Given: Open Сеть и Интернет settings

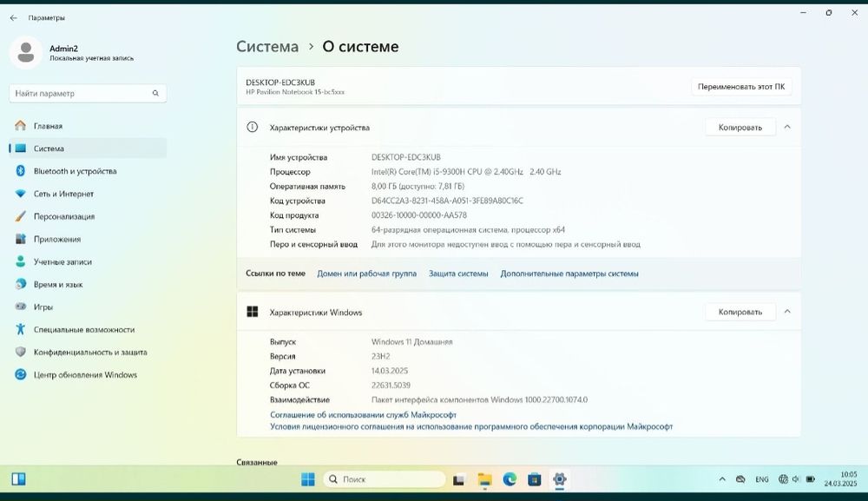Looking at the screenshot, I should pos(88,194).
